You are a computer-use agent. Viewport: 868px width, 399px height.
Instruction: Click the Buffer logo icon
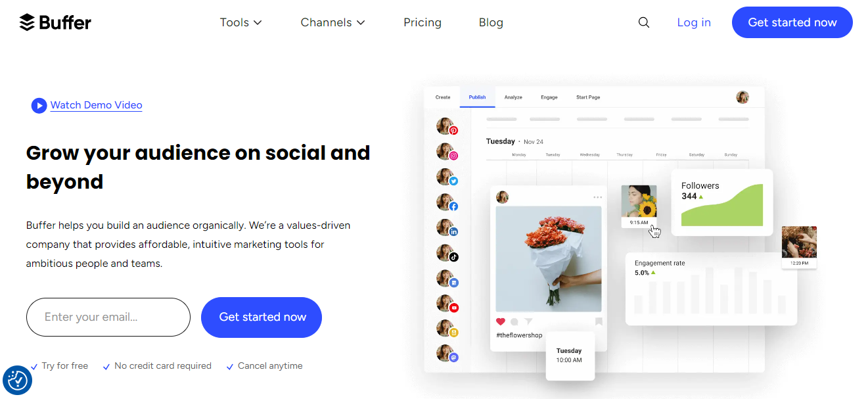tap(26, 22)
